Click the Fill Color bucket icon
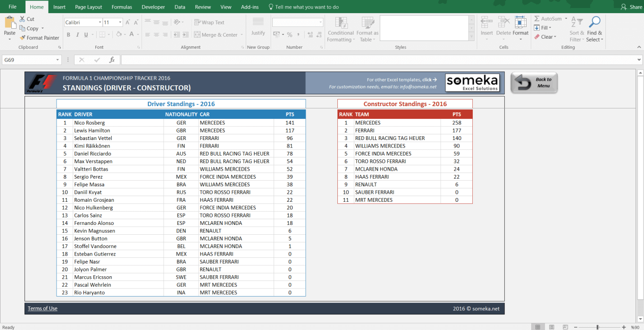 (118, 34)
